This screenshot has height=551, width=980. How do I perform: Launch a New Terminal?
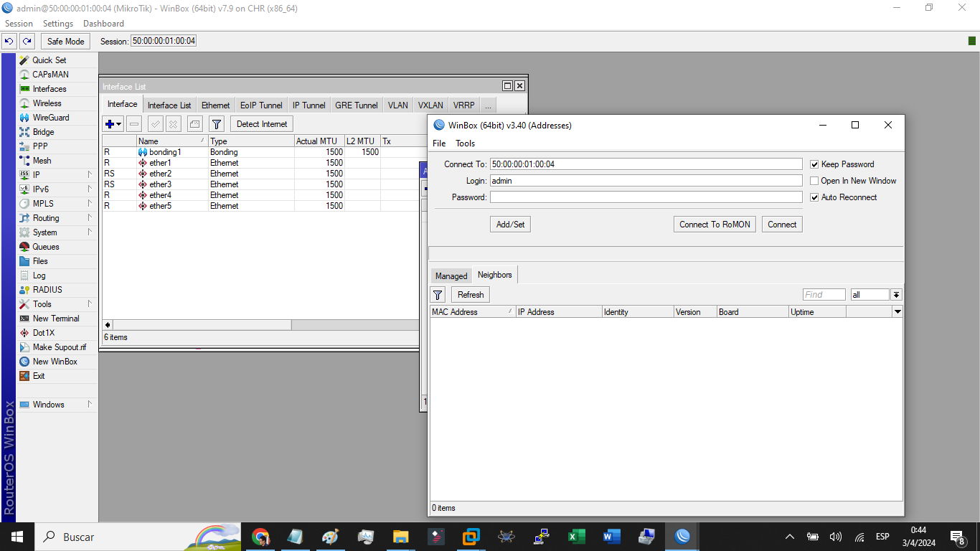click(56, 319)
